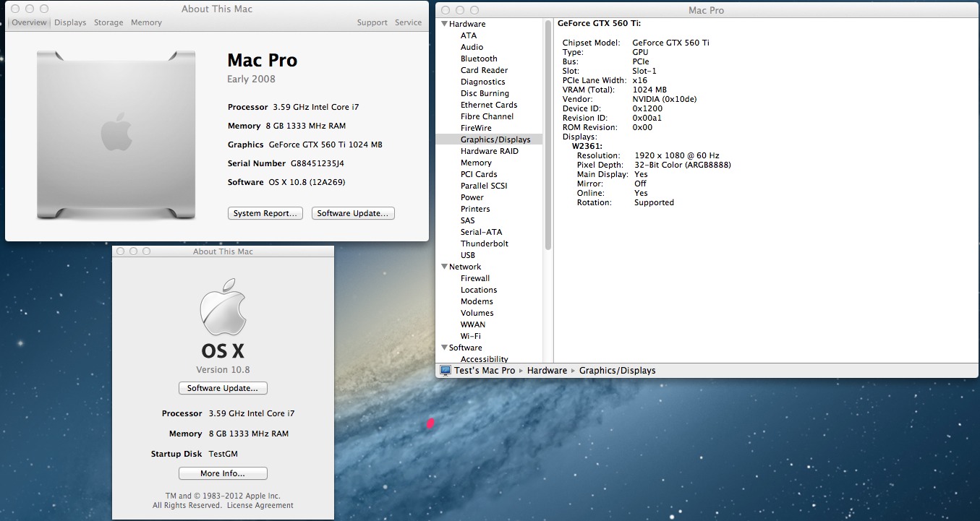Select Modems under Network
This screenshot has height=521, width=980.
477,301
